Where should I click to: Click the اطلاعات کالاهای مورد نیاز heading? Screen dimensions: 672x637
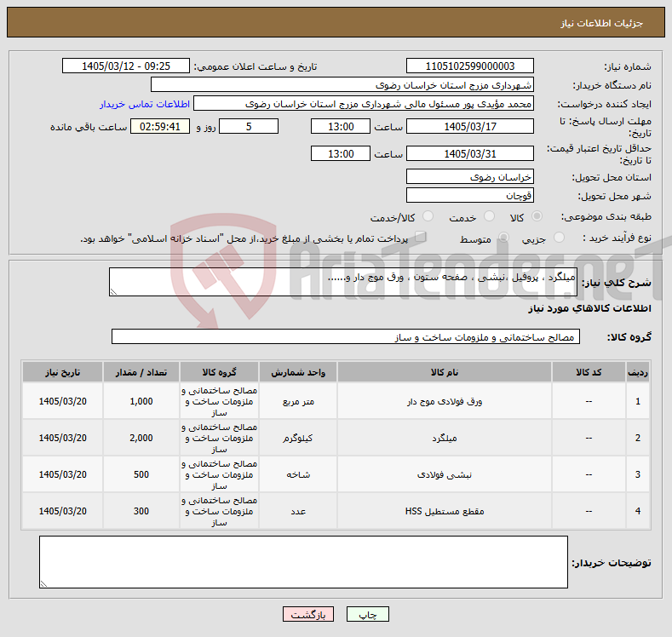pyautogui.click(x=589, y=308)
